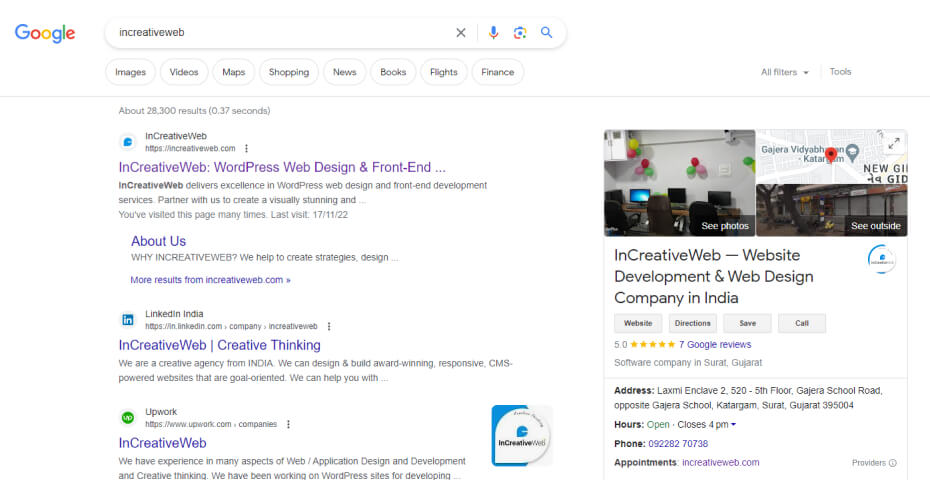
Task: Click the Address label in knowledge panel
Action: tap(633, 390)
